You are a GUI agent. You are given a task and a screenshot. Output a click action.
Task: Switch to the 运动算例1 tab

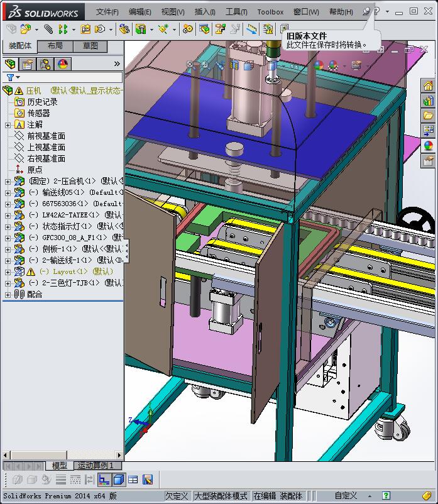click(97, 465)
